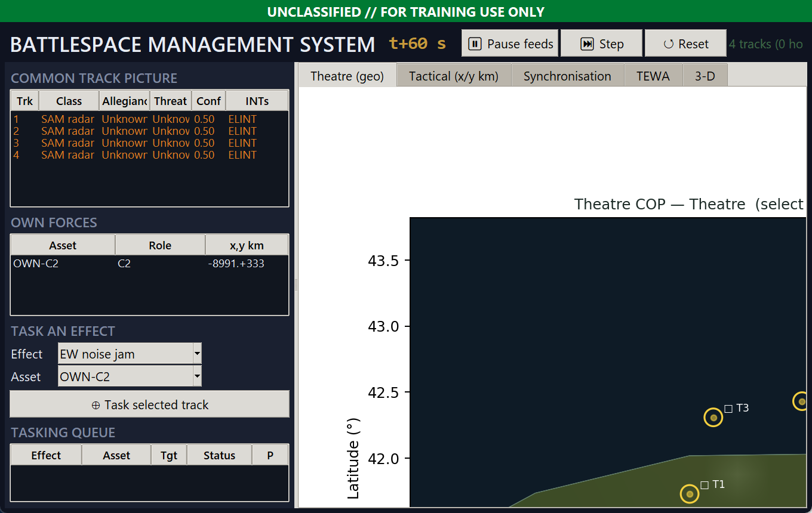Screen dimensions: 812x513
Task: Click the Own Forces Asset column header
Action: coord(63,245)
